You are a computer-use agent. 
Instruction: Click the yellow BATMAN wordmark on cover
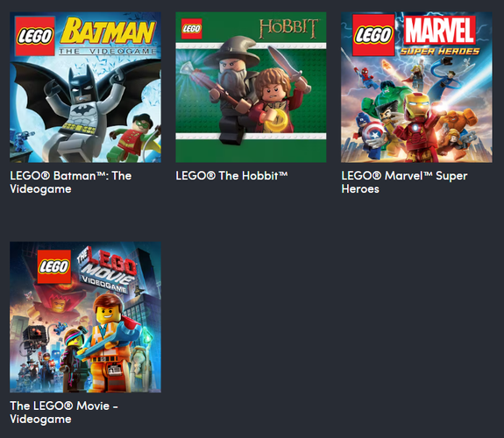[x=108, y=32]
